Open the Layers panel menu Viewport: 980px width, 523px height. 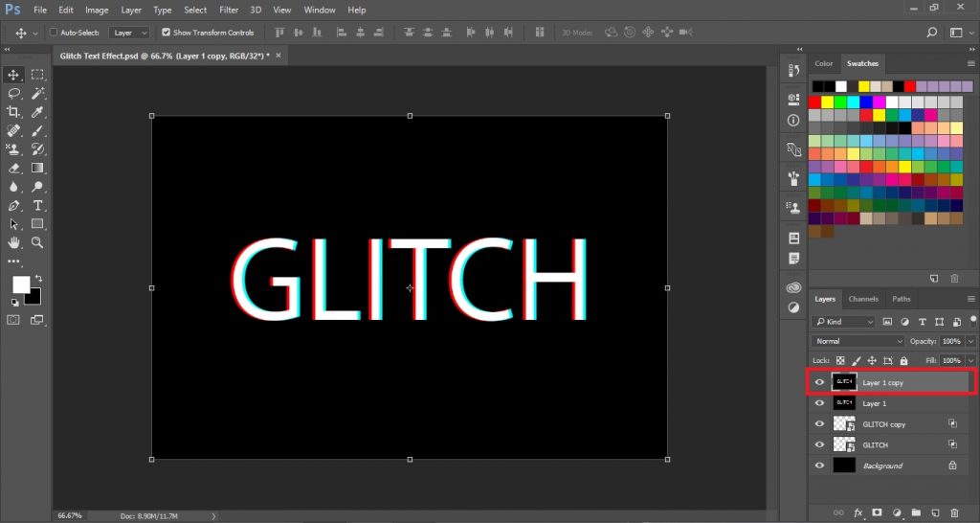971,299
